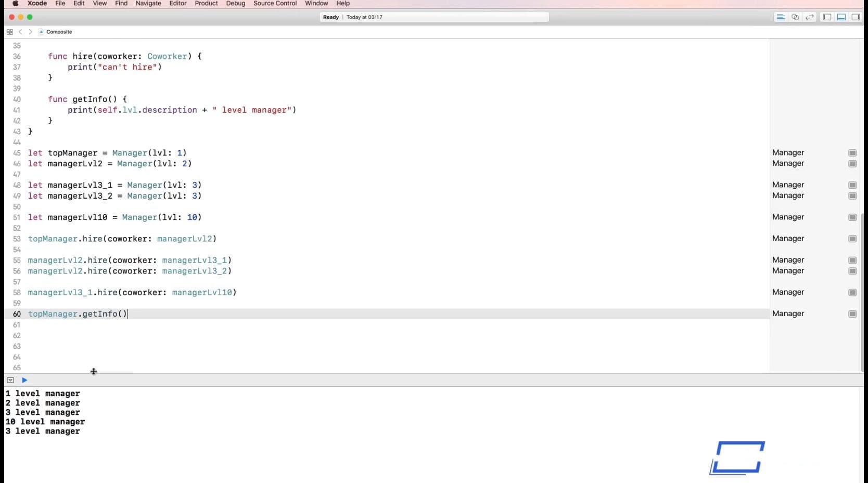
Task: Open the version editor
Action: click(810, 17)
